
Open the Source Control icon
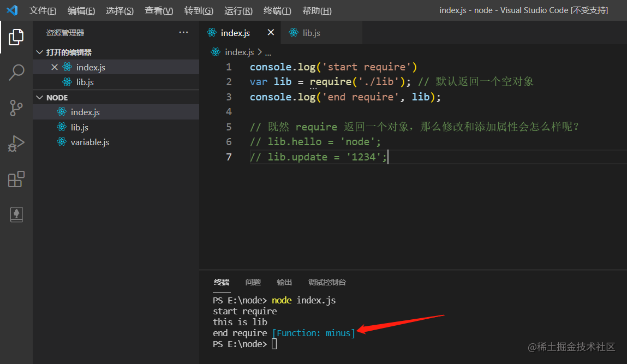pos(16,108)
